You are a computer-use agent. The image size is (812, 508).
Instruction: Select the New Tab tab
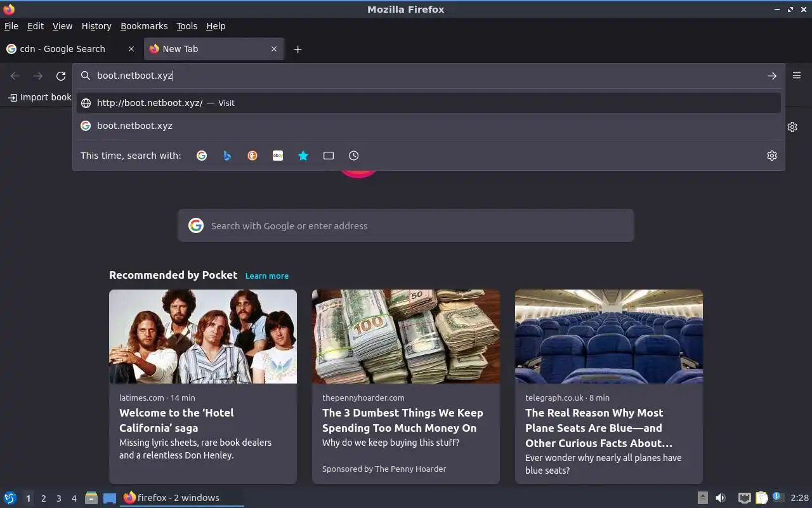tap(214, 49)
